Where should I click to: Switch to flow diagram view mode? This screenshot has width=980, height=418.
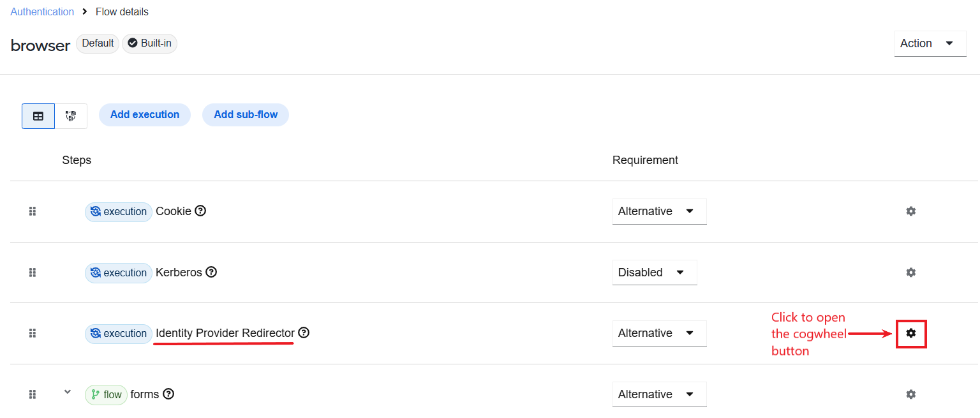coord(71,116)
